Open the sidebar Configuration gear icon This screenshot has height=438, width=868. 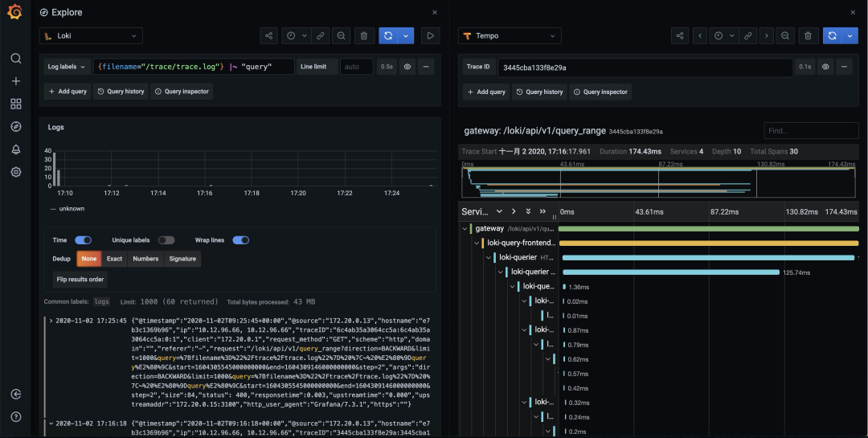click(x=16, y=172)
